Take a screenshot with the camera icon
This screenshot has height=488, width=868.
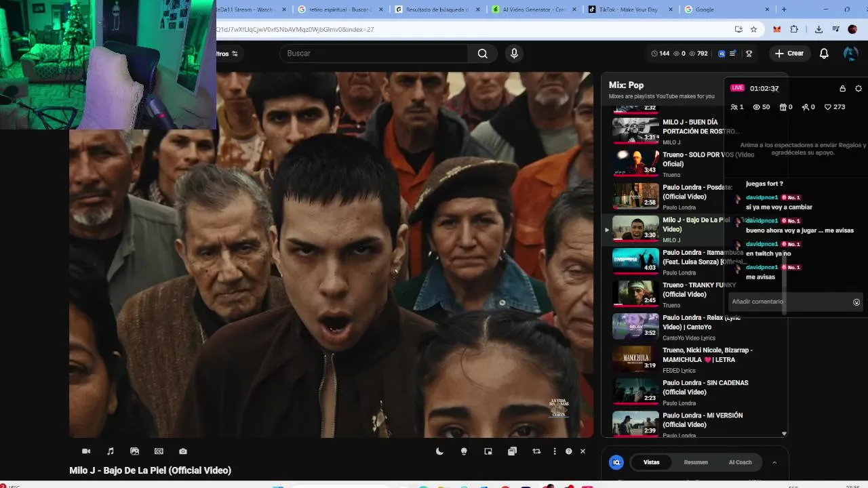[x=183, y=451]
